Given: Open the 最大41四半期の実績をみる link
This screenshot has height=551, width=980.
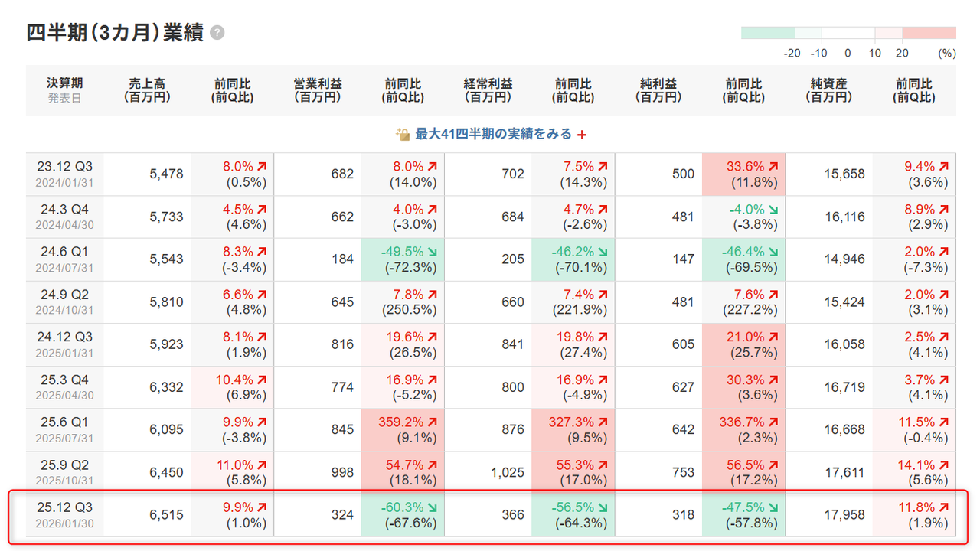Looking at the screenshot, I should [x=493, y=134].
